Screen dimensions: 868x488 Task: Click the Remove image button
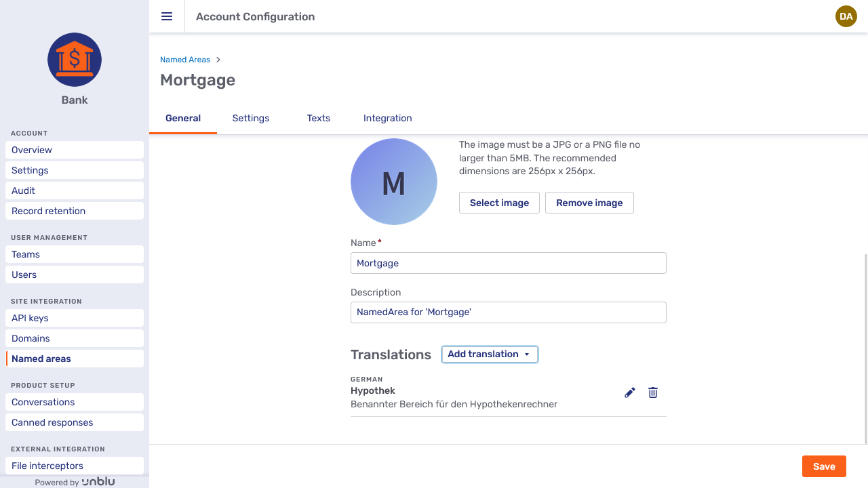[x=589, y=203]
